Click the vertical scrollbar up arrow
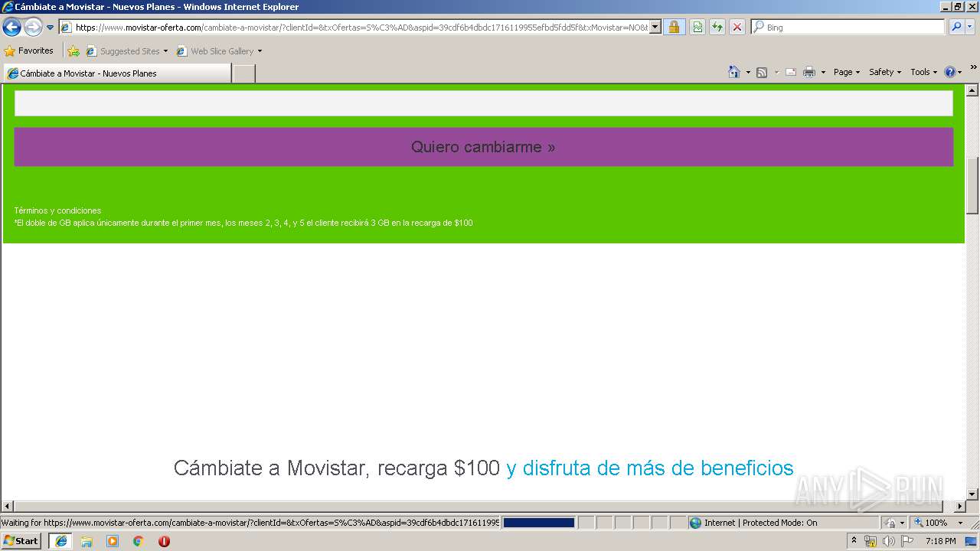 click(972, 90)
